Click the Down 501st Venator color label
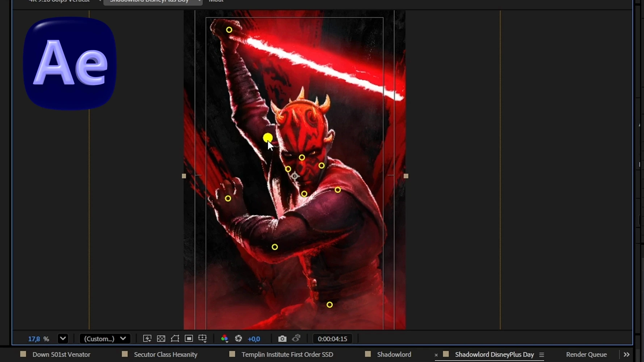644x362 pixels. click(x=23, y=354)
